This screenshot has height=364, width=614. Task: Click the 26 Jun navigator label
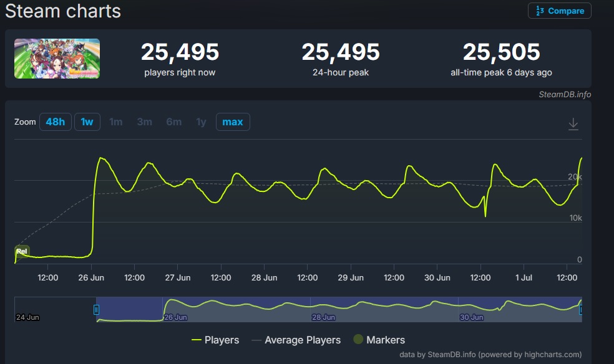(x=175, y=317)
